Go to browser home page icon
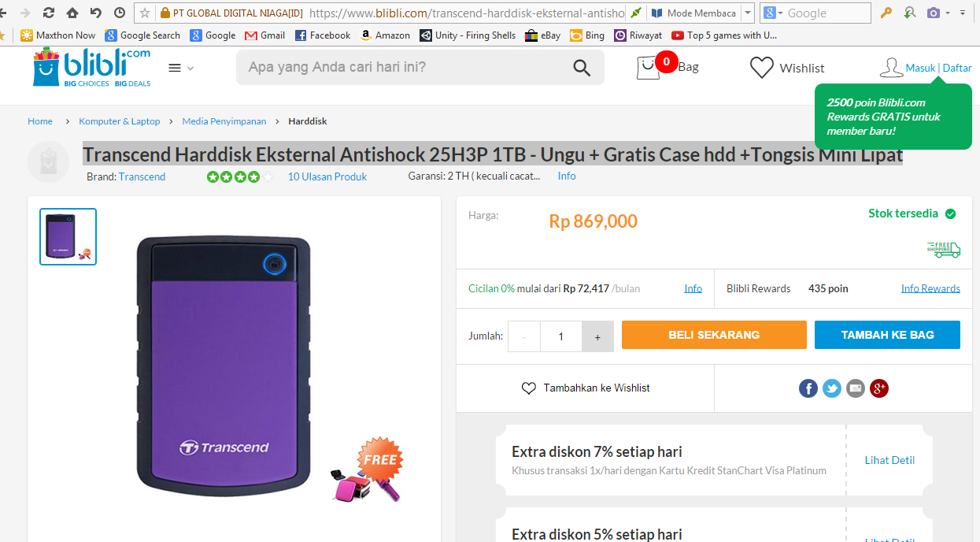The height and width of the screenshot is (542, 980). pyautogui.click(x=72, y=13)
